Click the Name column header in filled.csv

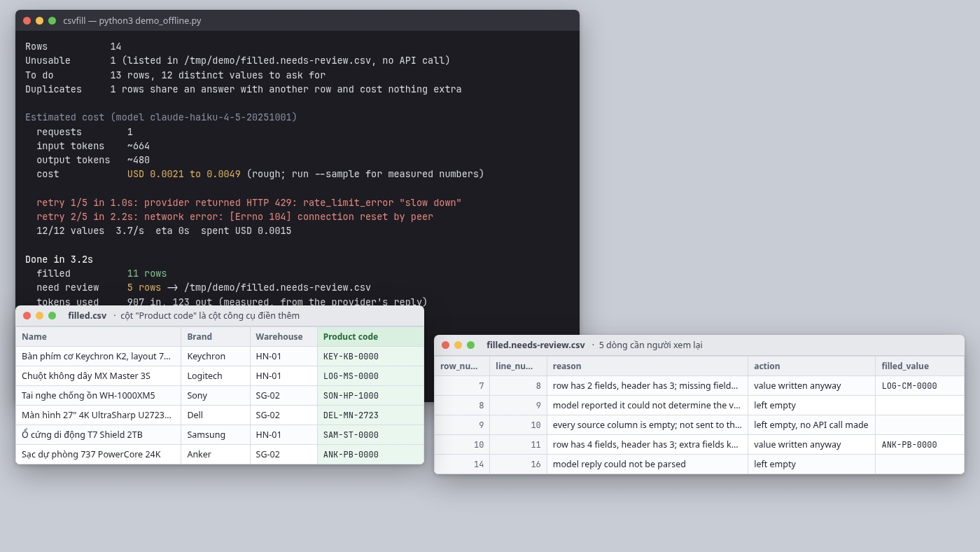click(98, 337)
